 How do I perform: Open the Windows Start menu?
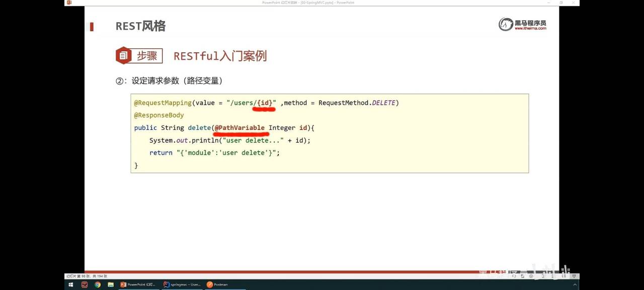71,284
